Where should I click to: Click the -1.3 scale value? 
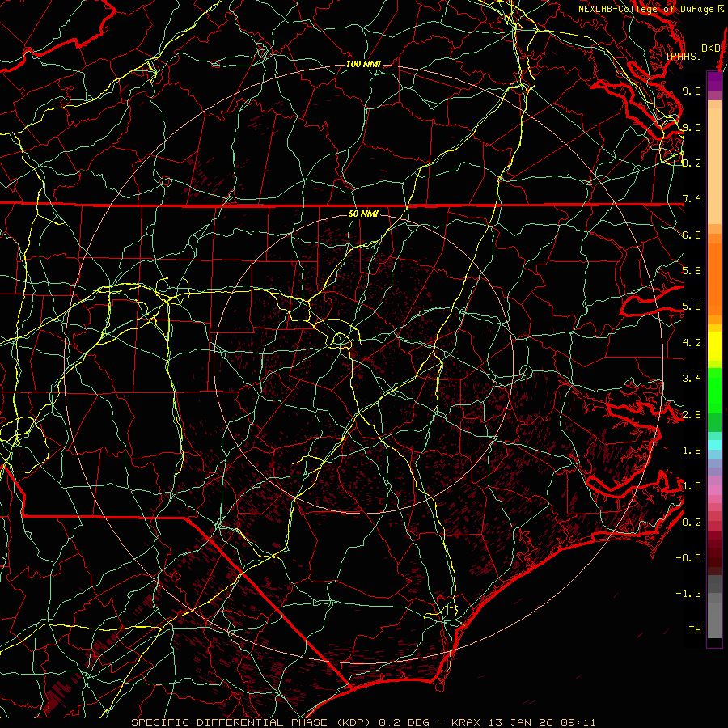688,594
